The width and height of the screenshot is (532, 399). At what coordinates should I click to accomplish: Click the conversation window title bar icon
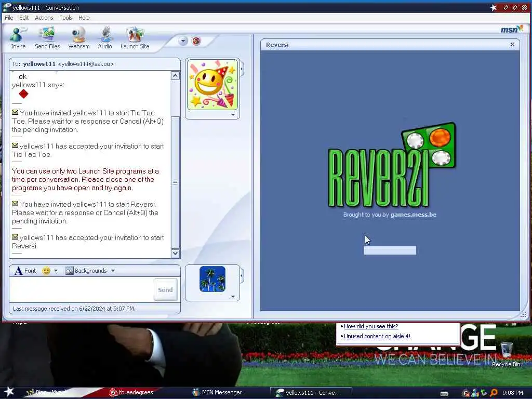tap(7, 7)
